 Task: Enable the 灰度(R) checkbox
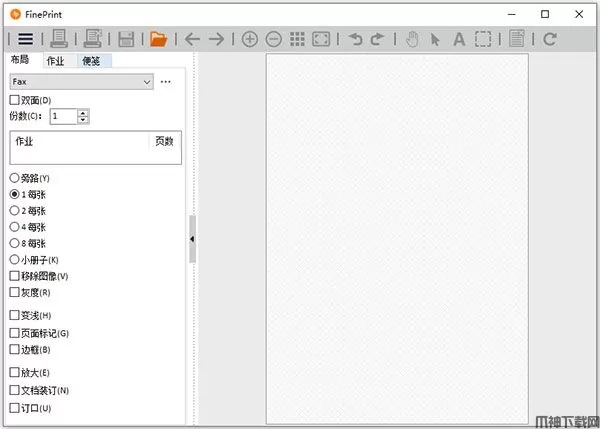[x=15, y=292]
